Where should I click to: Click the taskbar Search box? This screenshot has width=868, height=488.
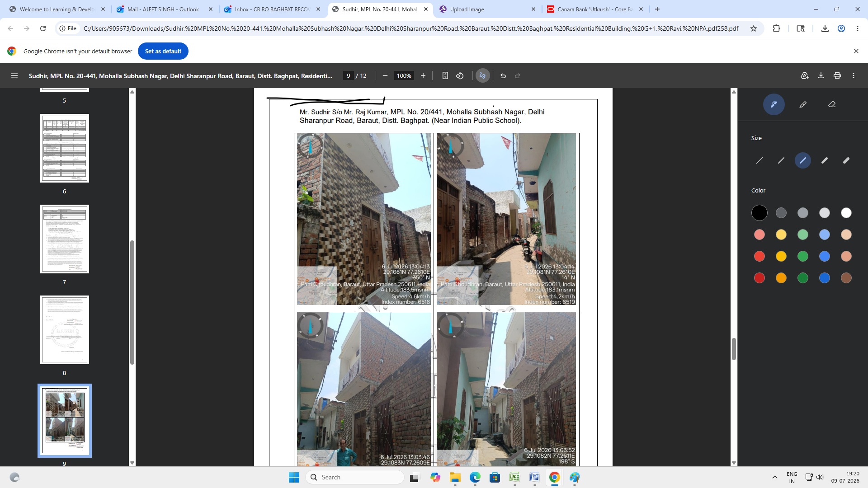point(355,477)
